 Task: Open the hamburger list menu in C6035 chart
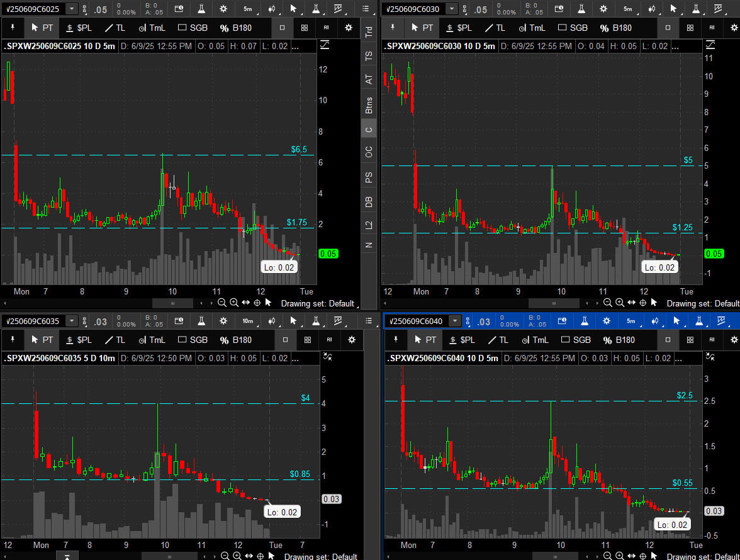pos(369,322)
